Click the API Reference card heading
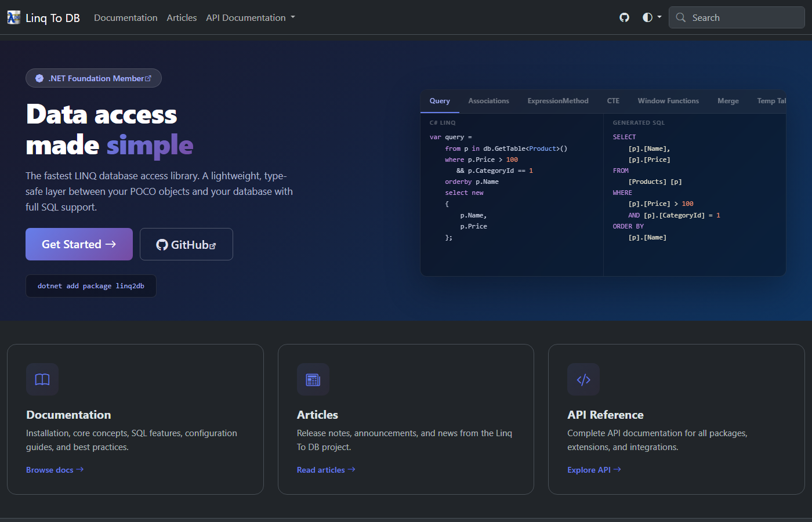 (x=606, y=415)
